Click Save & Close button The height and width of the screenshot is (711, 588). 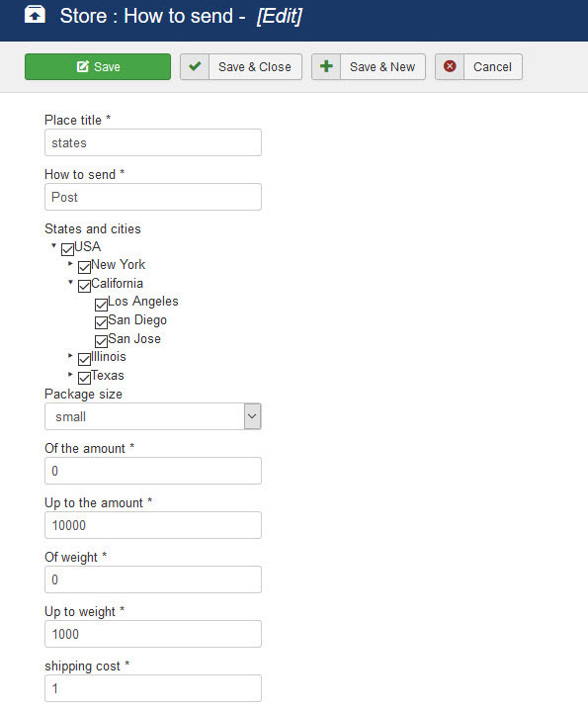241,66
